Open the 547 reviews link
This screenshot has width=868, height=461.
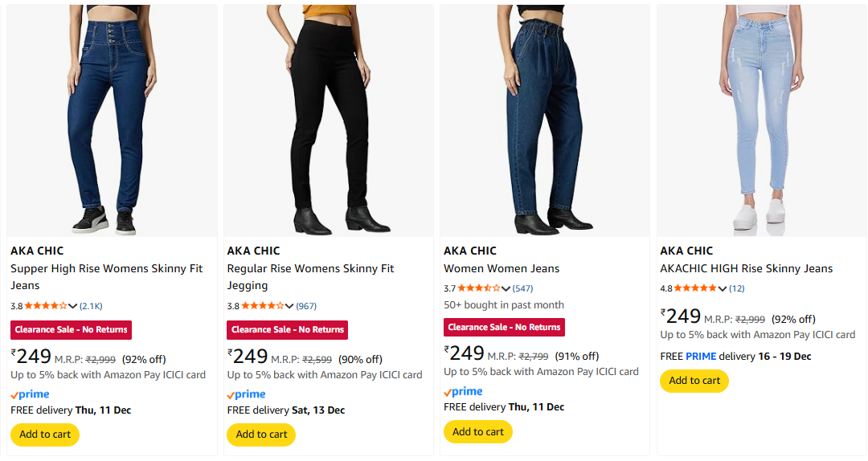(523, 288)
